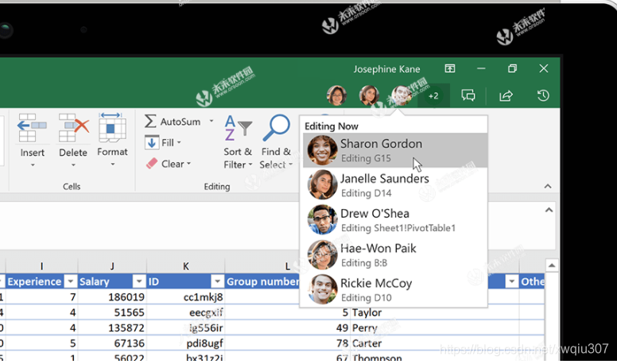
Task: Click the Insert cells icon
Action: point(32,127)
